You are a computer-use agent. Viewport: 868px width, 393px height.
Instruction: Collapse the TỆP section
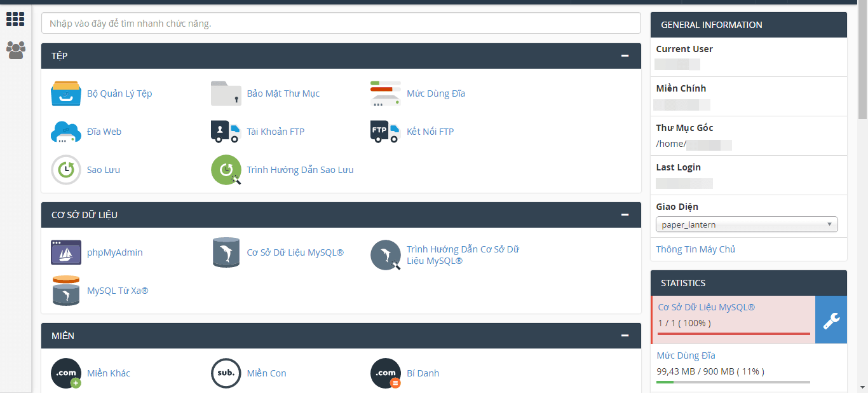pyautogui.click(x=625, y=56)
